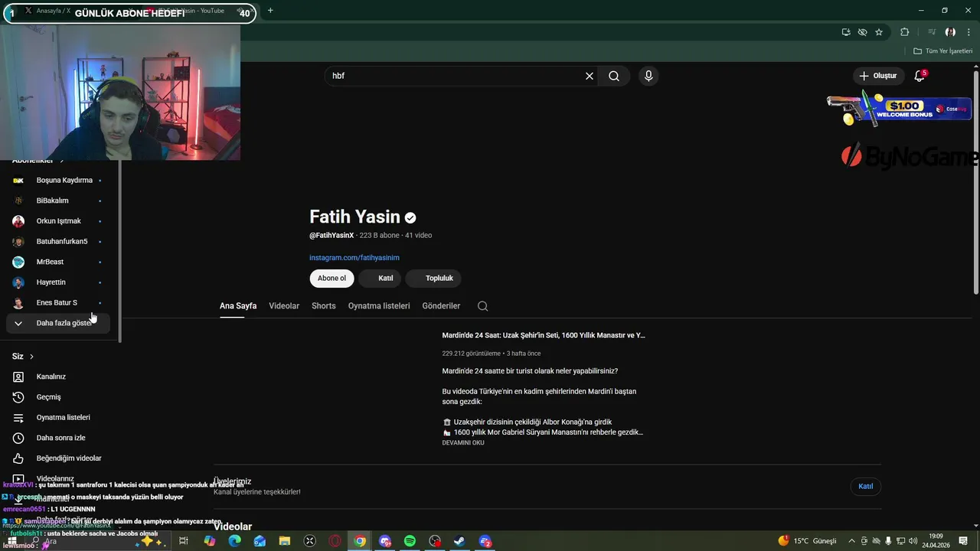The height and width of the screenshot is (551, 980).
Task: Open taskbar clock showing 19:09
Action: tap(936, 541)
